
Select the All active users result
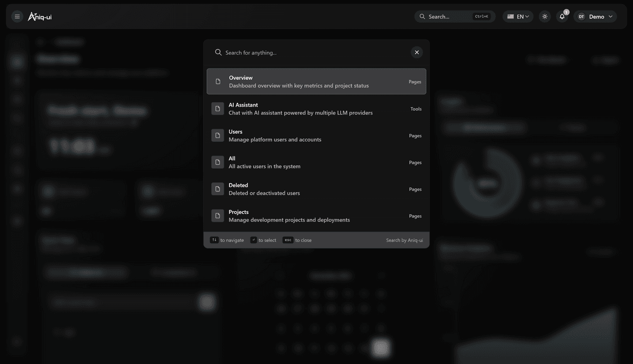[316, 162]
